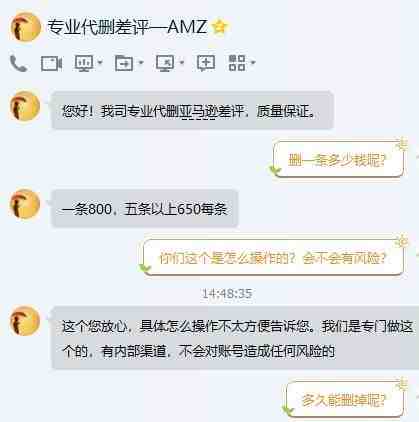Expand the file transfer dropdown arrow

[x=141, y=62]
